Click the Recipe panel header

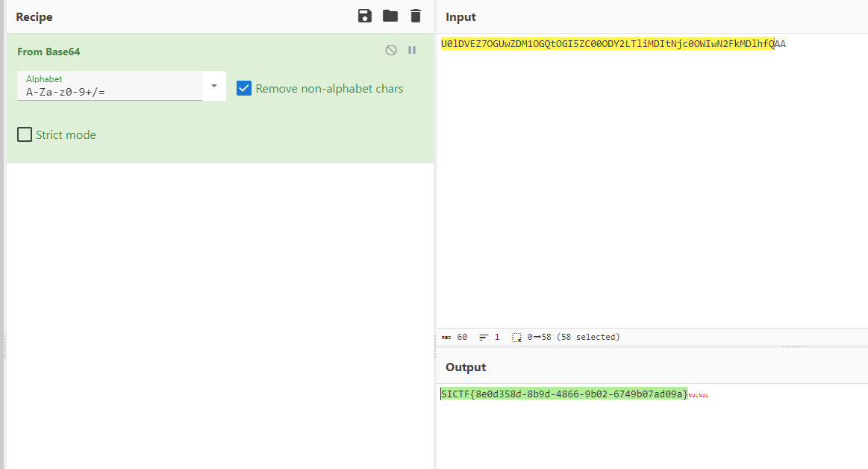tap(34, 16)
